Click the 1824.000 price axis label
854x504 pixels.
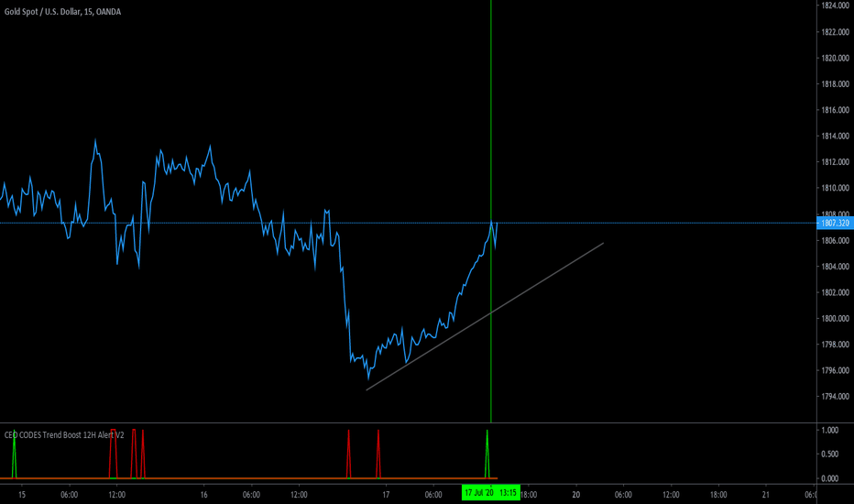836,5
